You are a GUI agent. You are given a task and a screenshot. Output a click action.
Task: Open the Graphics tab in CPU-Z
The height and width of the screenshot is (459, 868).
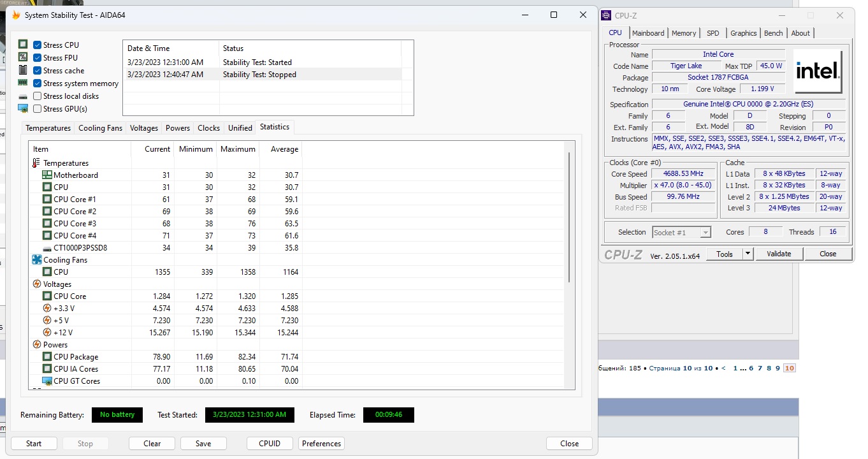[743, 33]
